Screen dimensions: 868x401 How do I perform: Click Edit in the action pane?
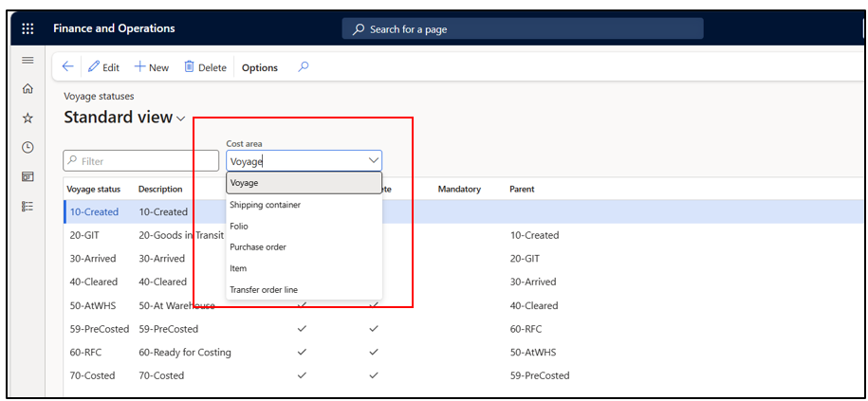104,67
